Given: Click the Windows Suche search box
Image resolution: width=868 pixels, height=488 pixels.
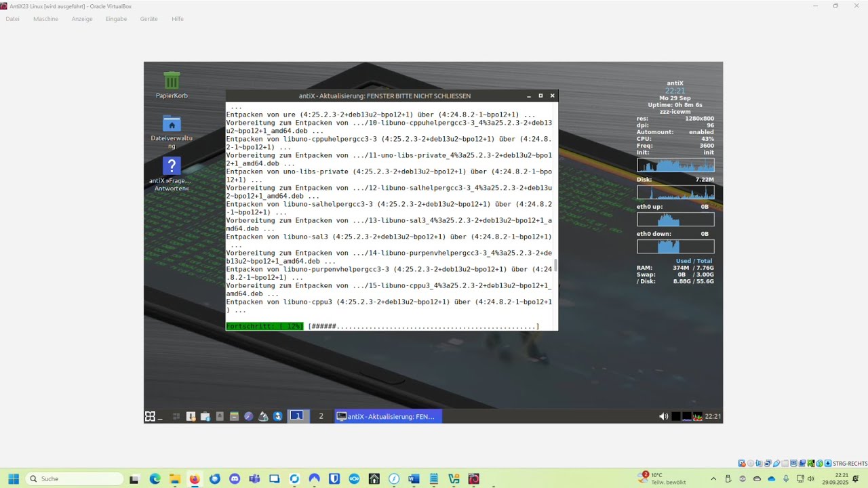Looking at the screenshot, I should pyautogui.click(x=75, y=479).
